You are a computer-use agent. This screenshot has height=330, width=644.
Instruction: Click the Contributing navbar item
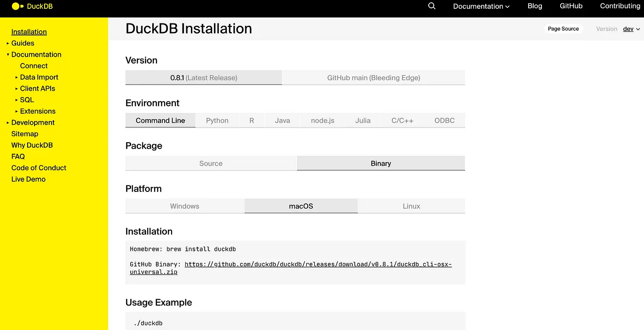(x=620, y=6)
